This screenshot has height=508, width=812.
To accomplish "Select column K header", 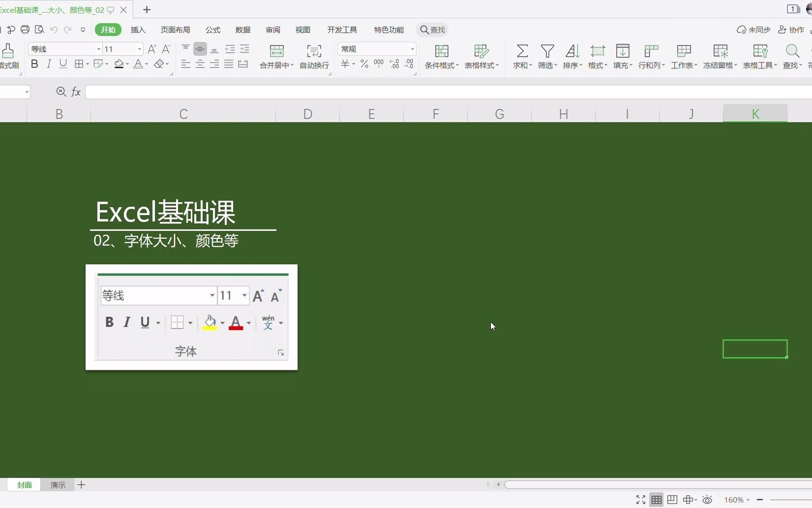I will (x=755, y=114).
